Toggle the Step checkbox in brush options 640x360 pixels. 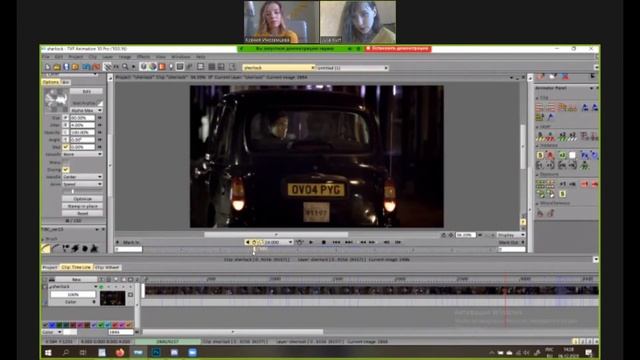point(66,147)
